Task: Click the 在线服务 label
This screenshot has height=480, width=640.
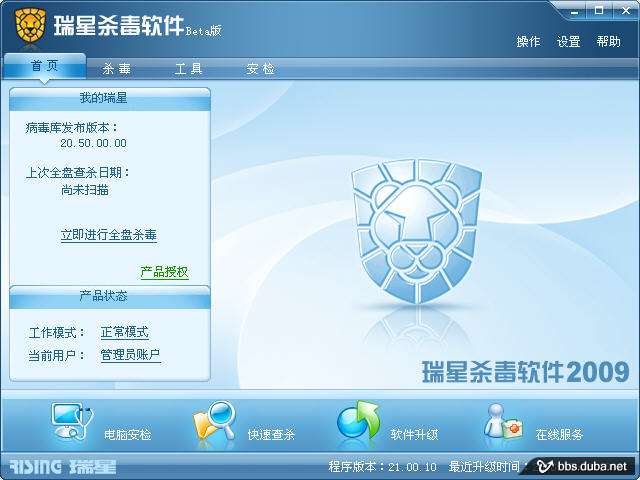Action: [x=559, y=434]
